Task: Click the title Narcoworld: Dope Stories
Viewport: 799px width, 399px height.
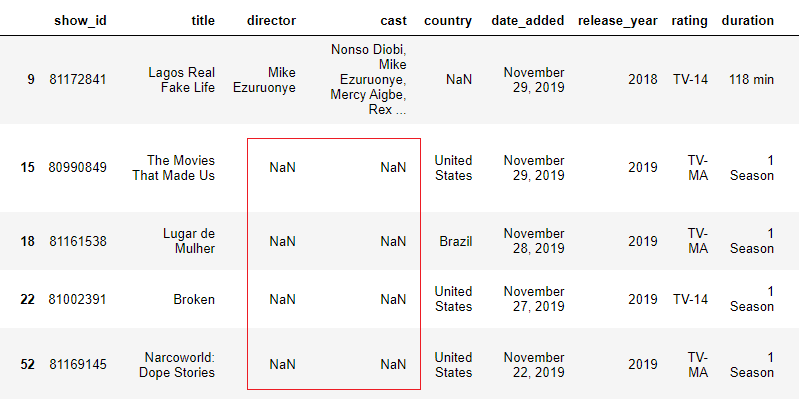Action: pyautogui.click(x=177, y=365)
